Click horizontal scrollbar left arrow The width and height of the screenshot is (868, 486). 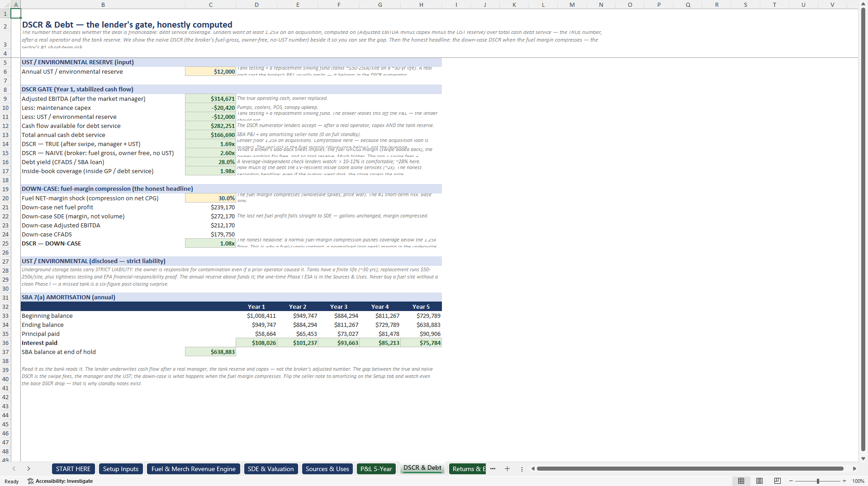(x=533, y=469)
